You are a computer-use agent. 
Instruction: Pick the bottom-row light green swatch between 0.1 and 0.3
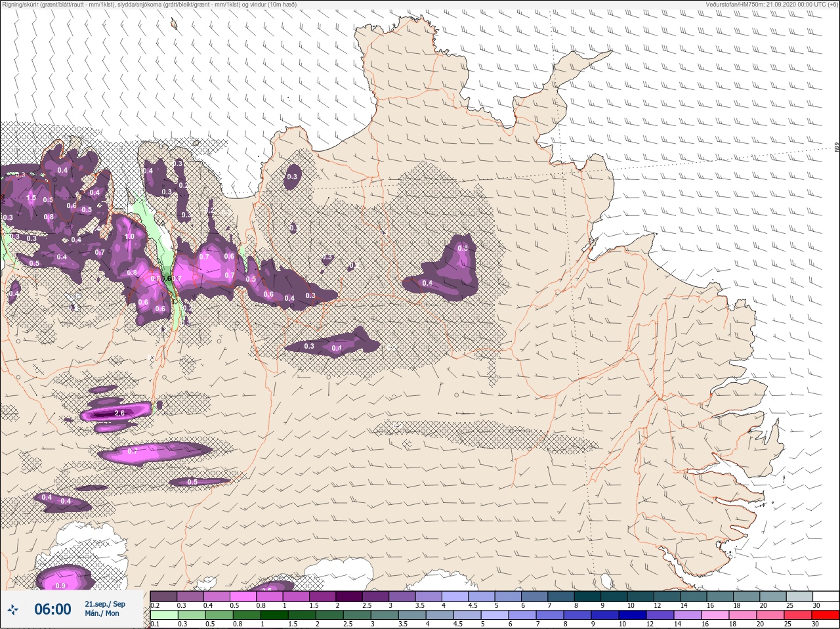pyautogui.click(x=164, y=615)
